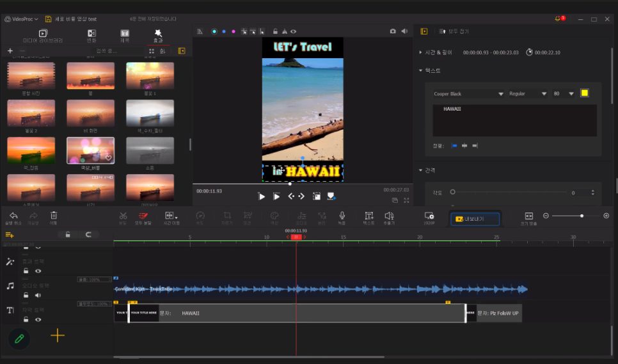Screen dimensions: 618x364
Task: Toggle lock on the audio track
Action: [26, 295]
